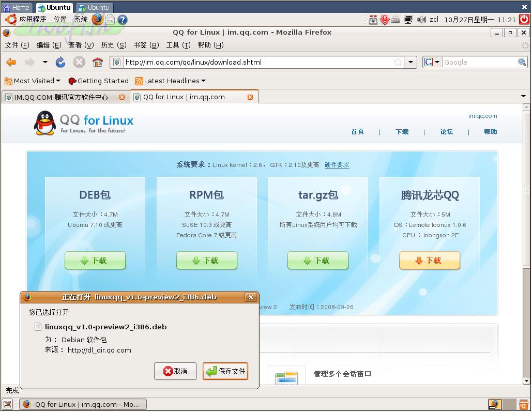
Task: Open the 文件 (F) menu
Action: coord(17,45)
